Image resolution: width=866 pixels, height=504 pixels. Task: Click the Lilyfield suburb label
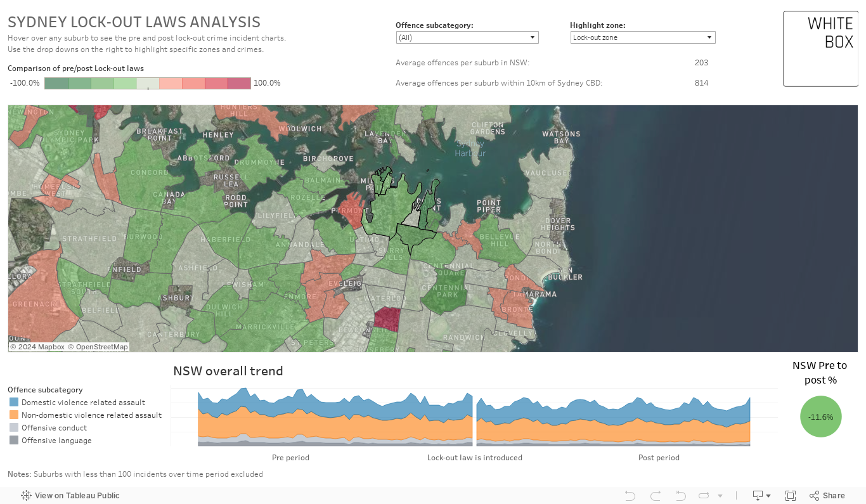[276, 216]
